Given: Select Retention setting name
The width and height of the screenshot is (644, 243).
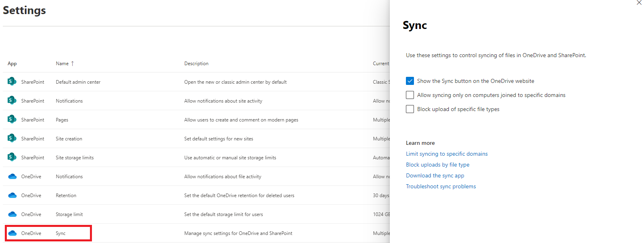Looking at the screenshot, I should 66,196.
